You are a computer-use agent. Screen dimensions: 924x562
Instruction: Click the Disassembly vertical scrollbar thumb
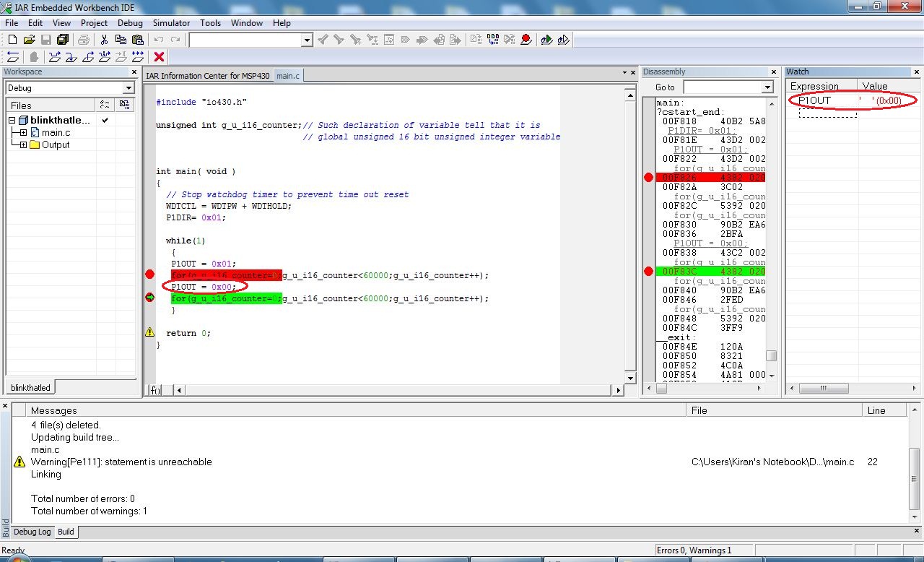[x=771, y=355]
